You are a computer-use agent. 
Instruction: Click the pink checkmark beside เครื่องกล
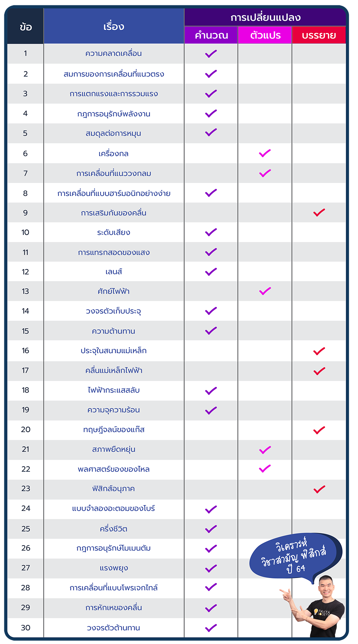pos(265,153)
